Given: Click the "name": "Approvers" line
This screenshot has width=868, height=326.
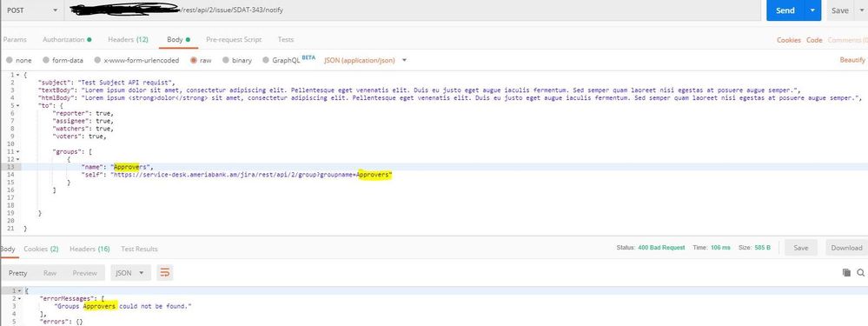Looking at the screenshot, I should (x=116, y=167).
